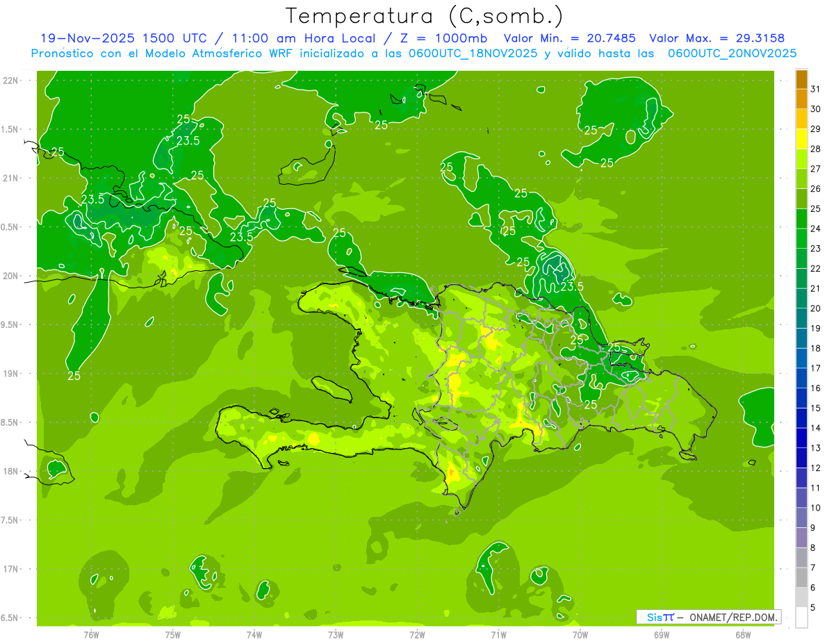This screenshot has height=644, width=834.
Task: Click the color scale label "29"
Action: point(816,129)
